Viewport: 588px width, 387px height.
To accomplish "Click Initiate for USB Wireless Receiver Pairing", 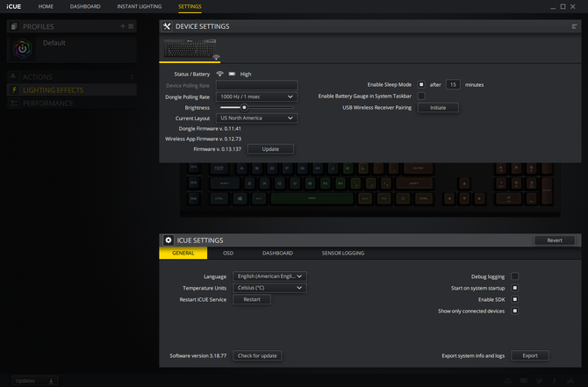I will [x=438, y=108].
